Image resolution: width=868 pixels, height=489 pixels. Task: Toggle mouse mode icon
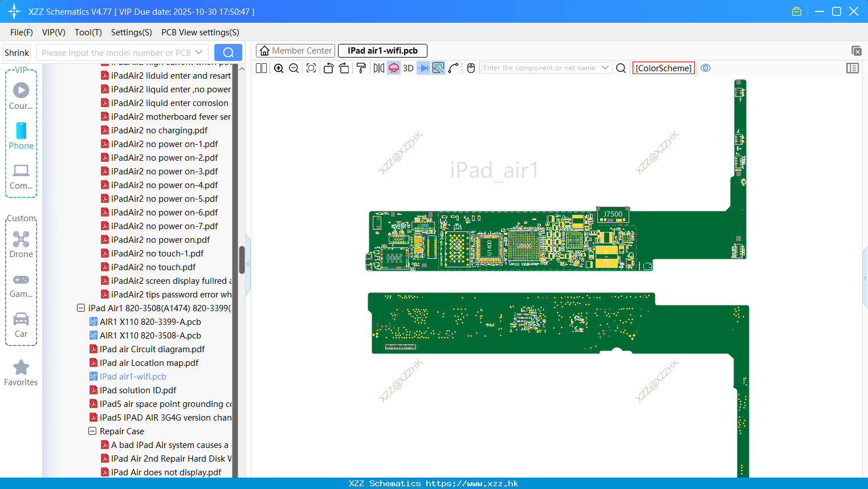coord(471,68)
